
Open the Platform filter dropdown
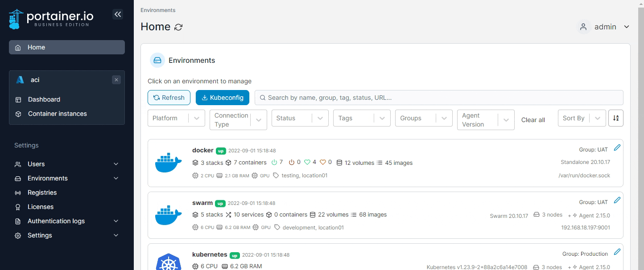coord(176,118)
